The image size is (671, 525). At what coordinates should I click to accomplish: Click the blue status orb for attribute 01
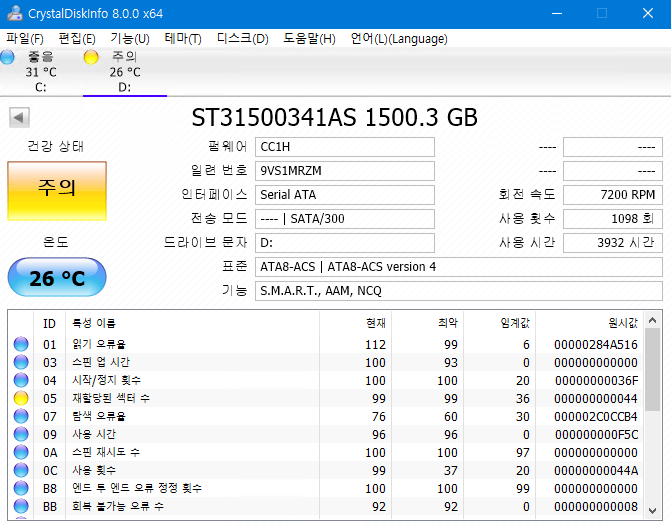pyautogui.click(x=21, y=344)
